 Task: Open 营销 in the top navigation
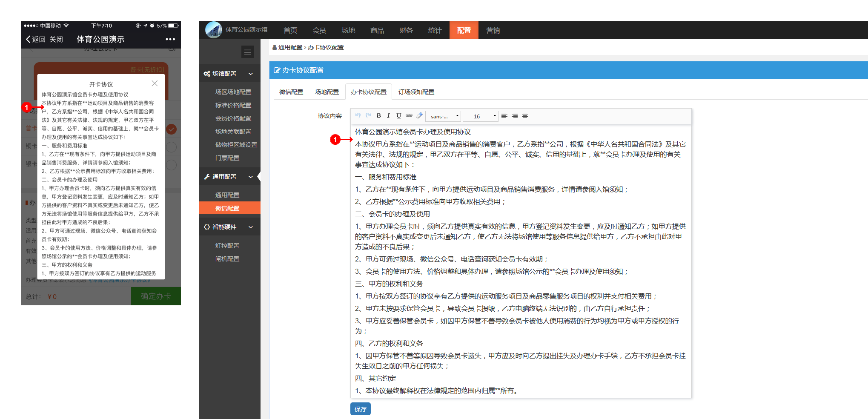tap(493, 30)
